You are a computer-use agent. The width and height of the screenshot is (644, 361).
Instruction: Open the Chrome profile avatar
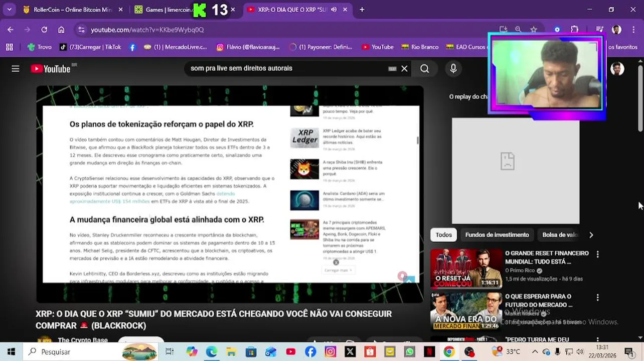pos(616,30)
